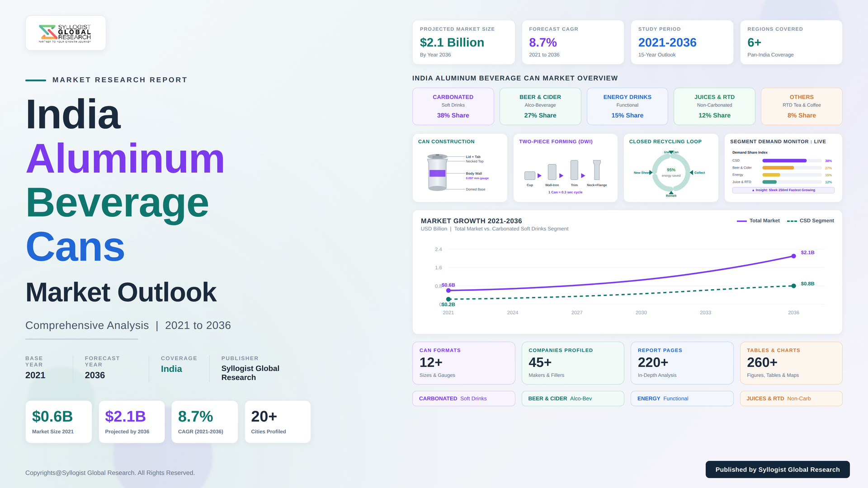868x488 pixels.
Task: Toggle the Total Market legend entry
Action: (758, 221)
